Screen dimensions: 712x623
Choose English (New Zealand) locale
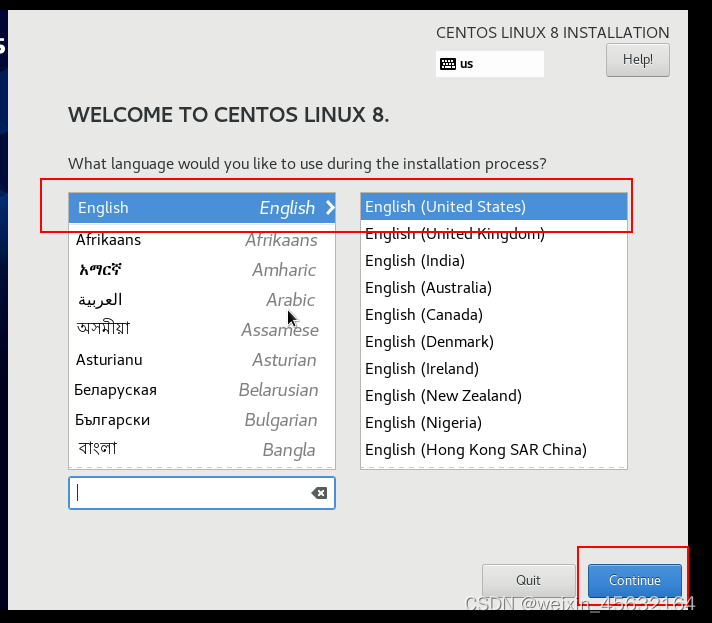point(494,396)
